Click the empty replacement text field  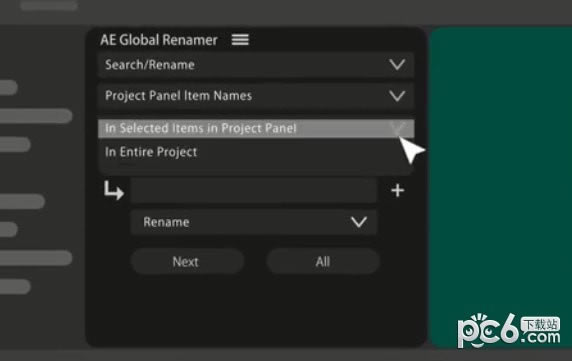pos(254,190)
